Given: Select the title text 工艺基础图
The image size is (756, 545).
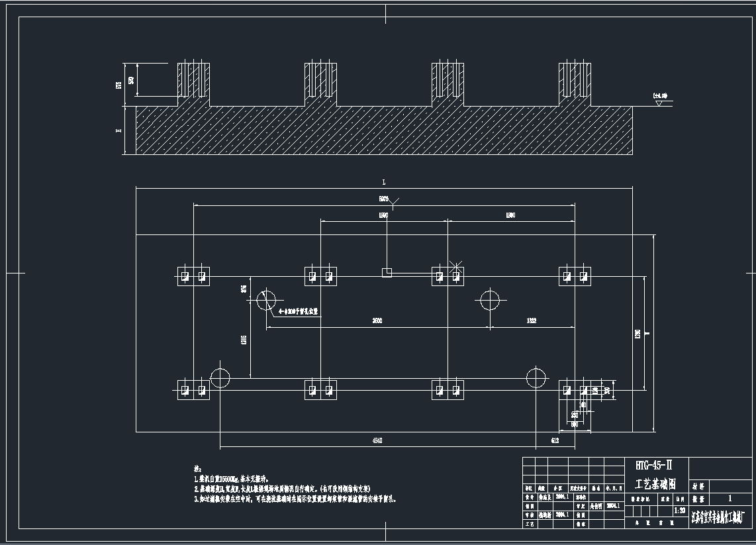Looking at the screenshot, I should click(x=655, y=483).
